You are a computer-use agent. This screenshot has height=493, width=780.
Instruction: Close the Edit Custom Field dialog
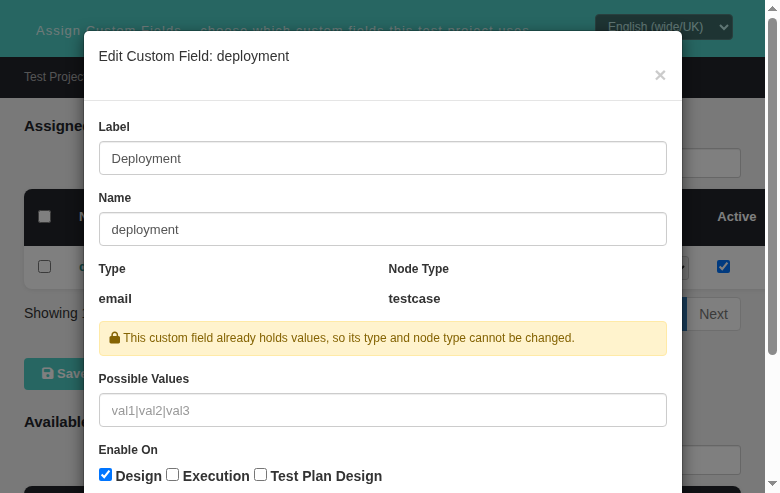[660, 75]
